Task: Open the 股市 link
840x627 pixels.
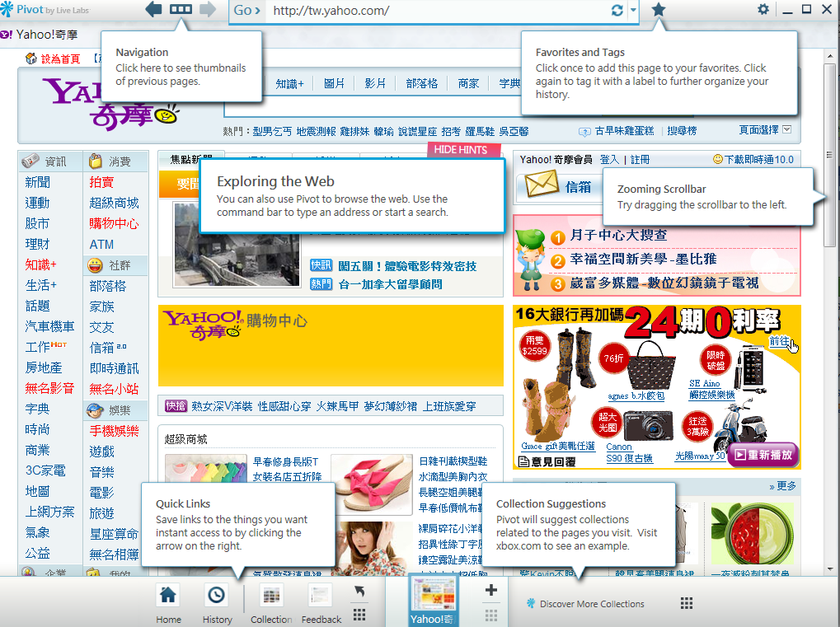Action: 37,223
